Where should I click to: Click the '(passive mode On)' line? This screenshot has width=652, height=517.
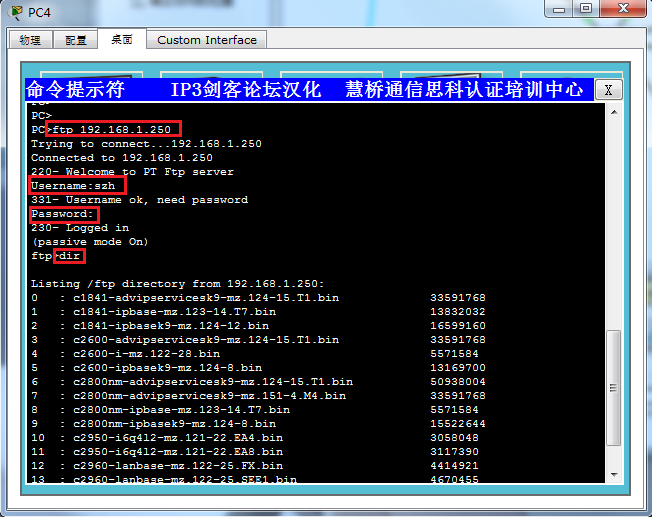click(x=90, y=242)
